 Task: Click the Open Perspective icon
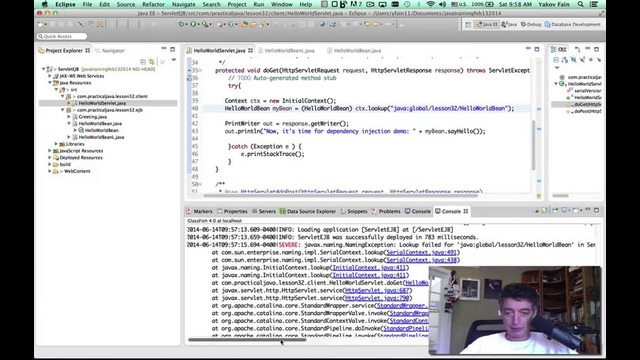(468, 24)
